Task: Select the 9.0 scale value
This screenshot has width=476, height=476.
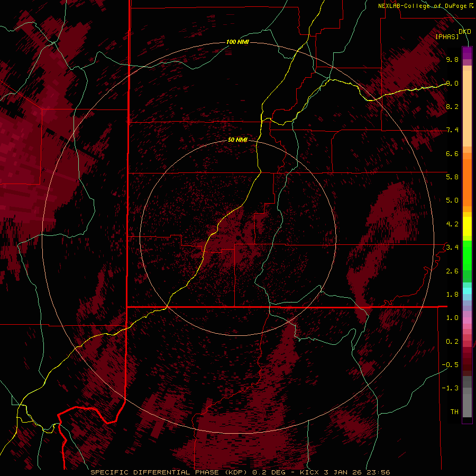Action: 452,83
